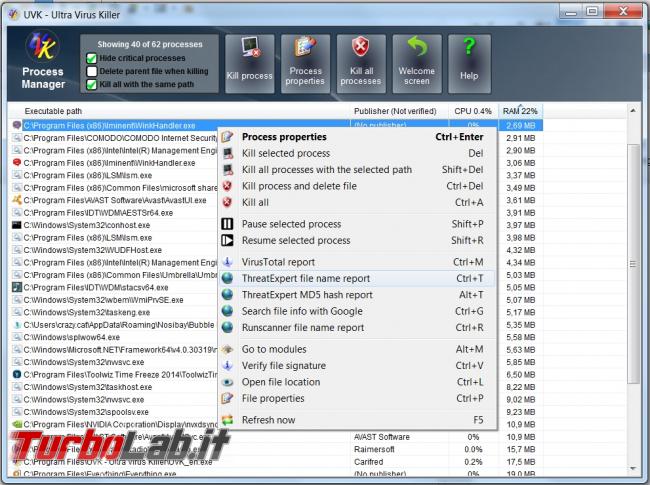The height and width of the screenshot is (485, 650).
Task: Click the gear icon beside Go to modules
Action: click(x=227, y=349)
